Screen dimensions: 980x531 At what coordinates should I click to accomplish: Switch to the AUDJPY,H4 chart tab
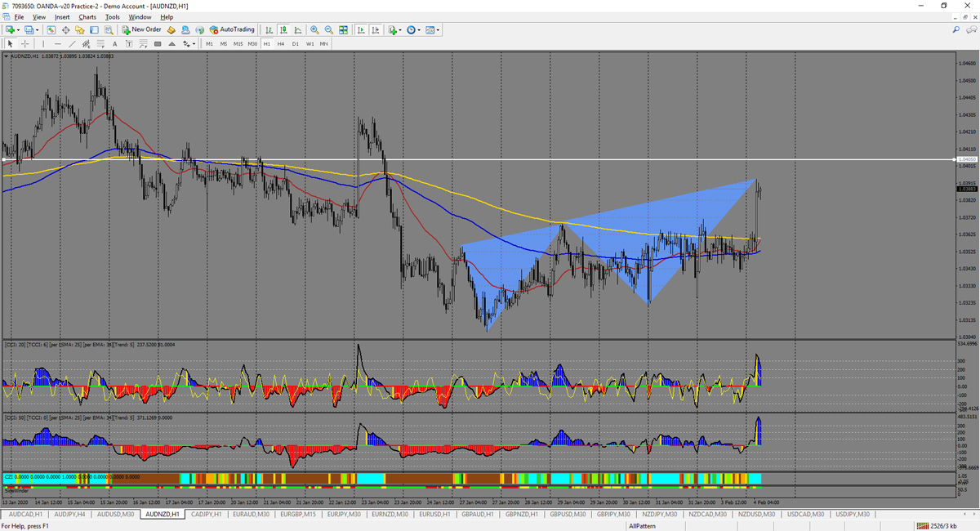pyautogui.click(x=69, y=515)
